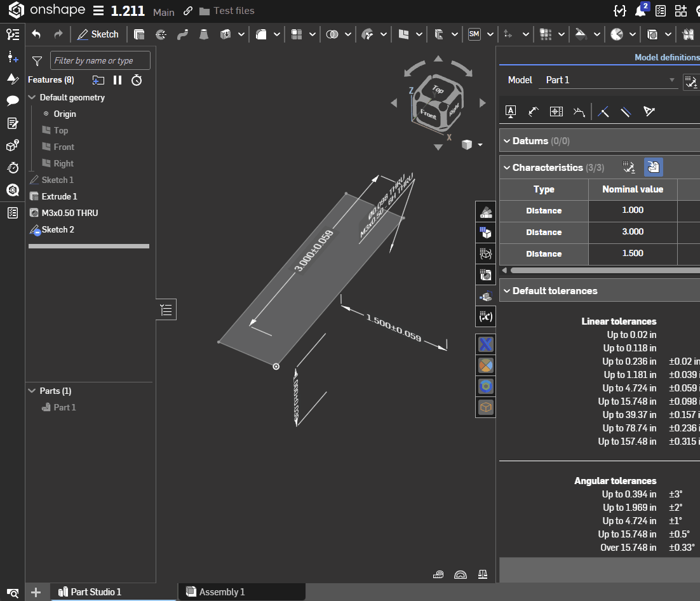Screen dimensions: 700x601
Task: Collapse the Characteristics section
Action: coord(507,168)
